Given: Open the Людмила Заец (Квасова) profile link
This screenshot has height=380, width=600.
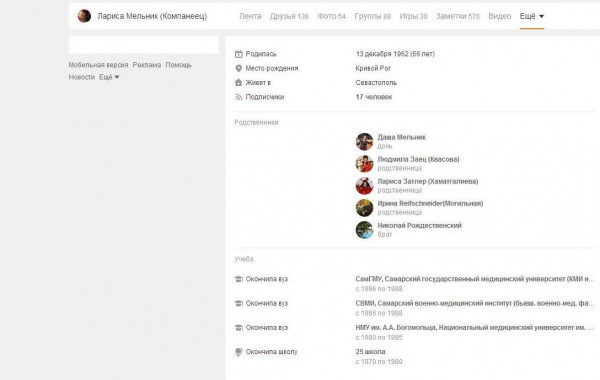Looking at the screenshot, I should click(418, 159).
